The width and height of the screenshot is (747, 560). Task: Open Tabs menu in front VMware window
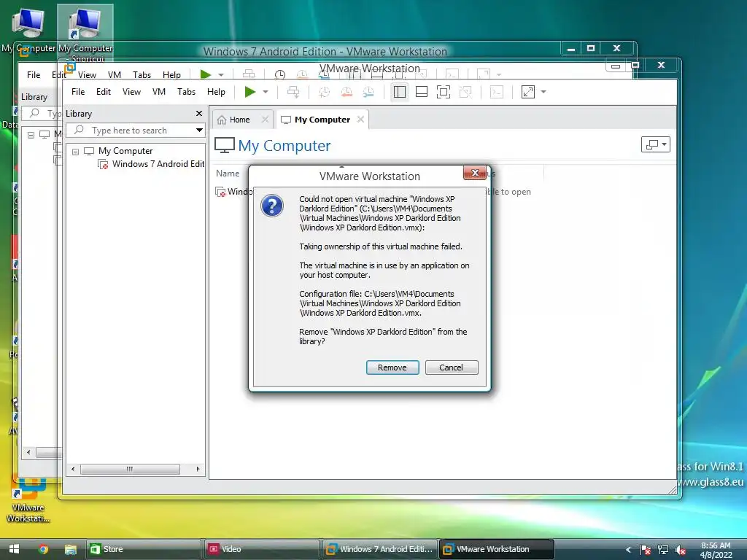pyautogui.click(x=186, y=91)
